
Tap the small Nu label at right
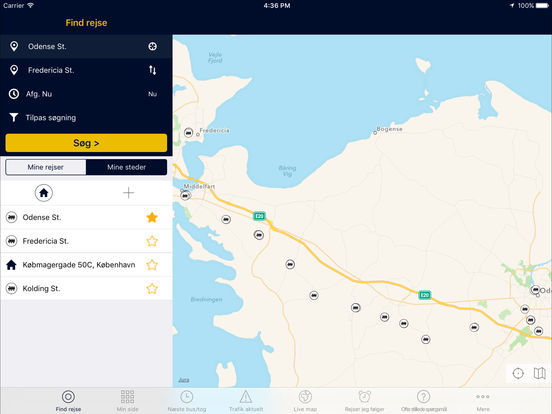point(152,94)
